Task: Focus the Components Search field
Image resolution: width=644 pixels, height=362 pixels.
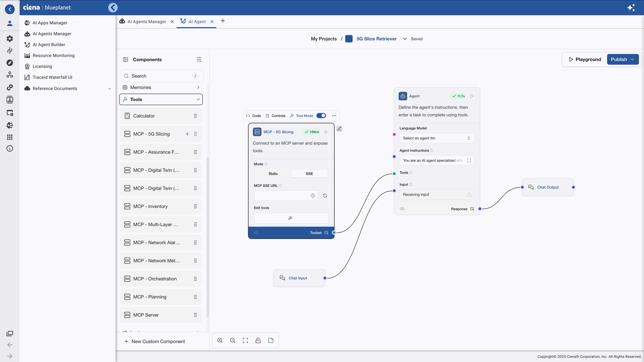Action: click(x=162, y=76)
